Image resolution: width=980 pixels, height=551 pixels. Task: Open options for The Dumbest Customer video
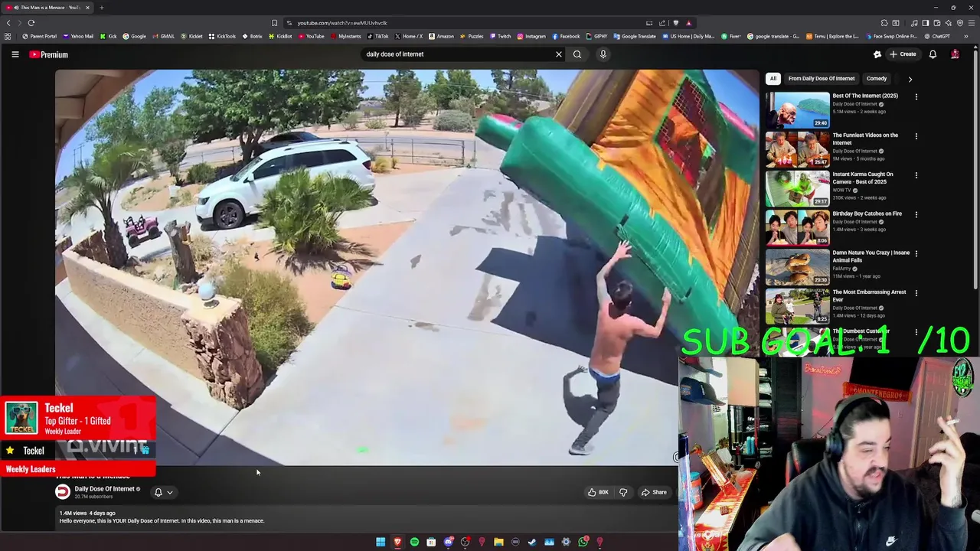(916, 332)
